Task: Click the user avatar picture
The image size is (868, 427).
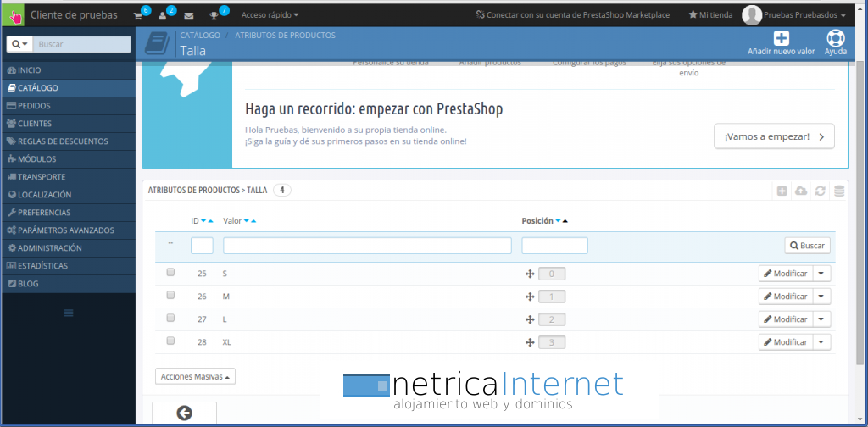Action: click(x=752, y=15)
